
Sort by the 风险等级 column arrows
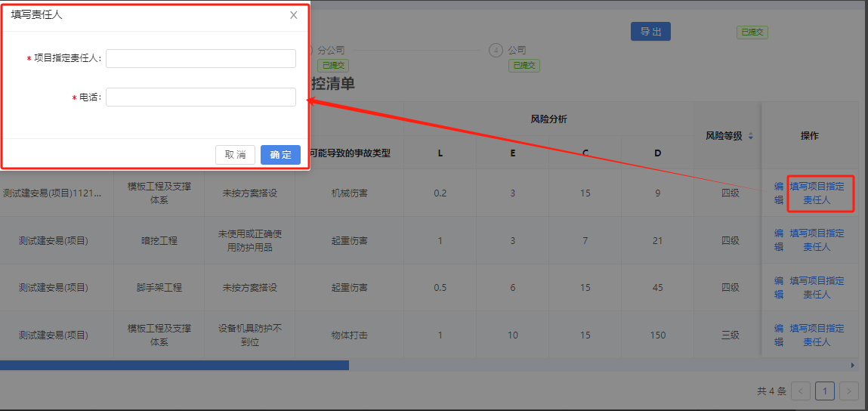[750, 137]
